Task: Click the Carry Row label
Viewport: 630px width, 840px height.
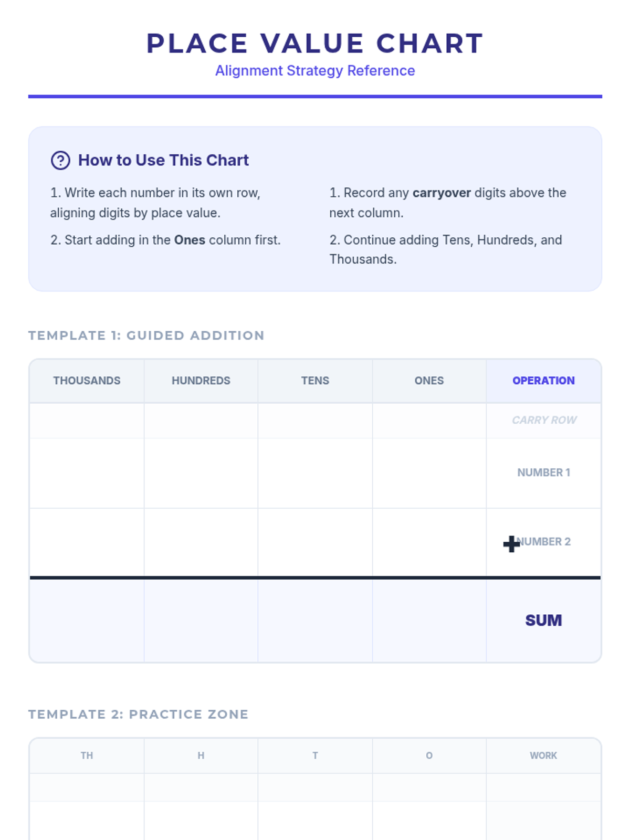Action: pyautogui.click(x=544, y=420)
